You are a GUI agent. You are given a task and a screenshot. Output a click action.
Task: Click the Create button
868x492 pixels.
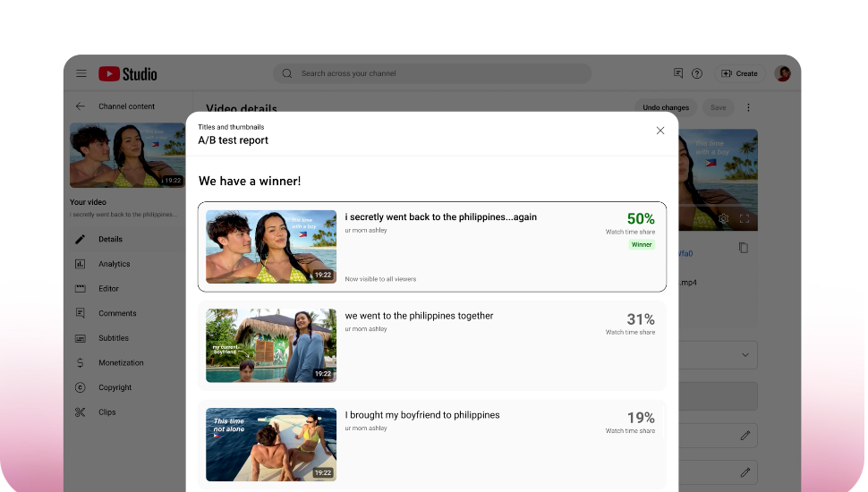coord(739,73)
